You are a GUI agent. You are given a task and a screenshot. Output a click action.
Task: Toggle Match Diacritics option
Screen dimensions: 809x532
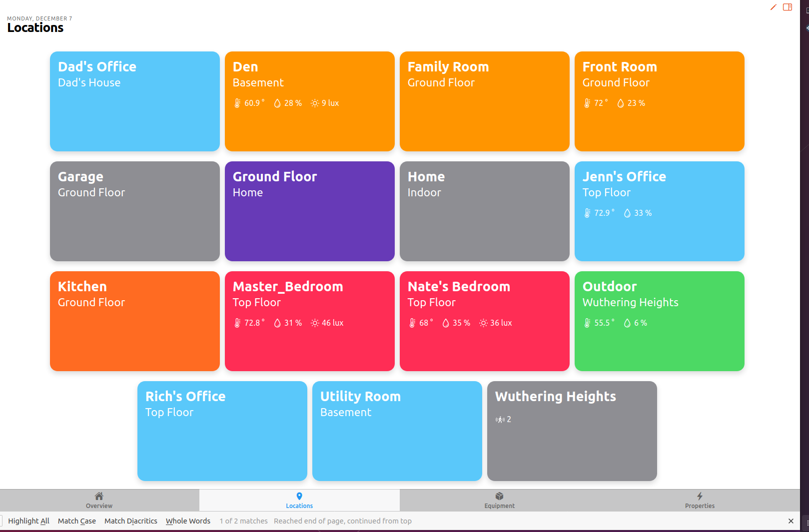click(x=131, y=521)
